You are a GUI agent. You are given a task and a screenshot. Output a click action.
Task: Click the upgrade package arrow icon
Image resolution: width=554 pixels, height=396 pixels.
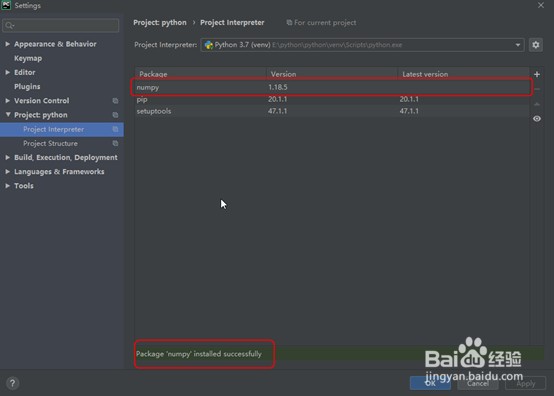(x=537, y=104)
